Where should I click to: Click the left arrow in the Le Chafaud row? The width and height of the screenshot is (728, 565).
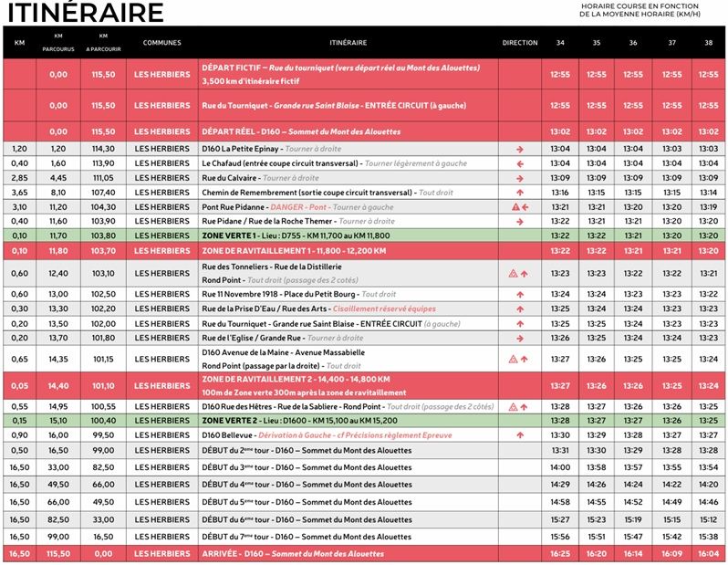tap(519, 164)
